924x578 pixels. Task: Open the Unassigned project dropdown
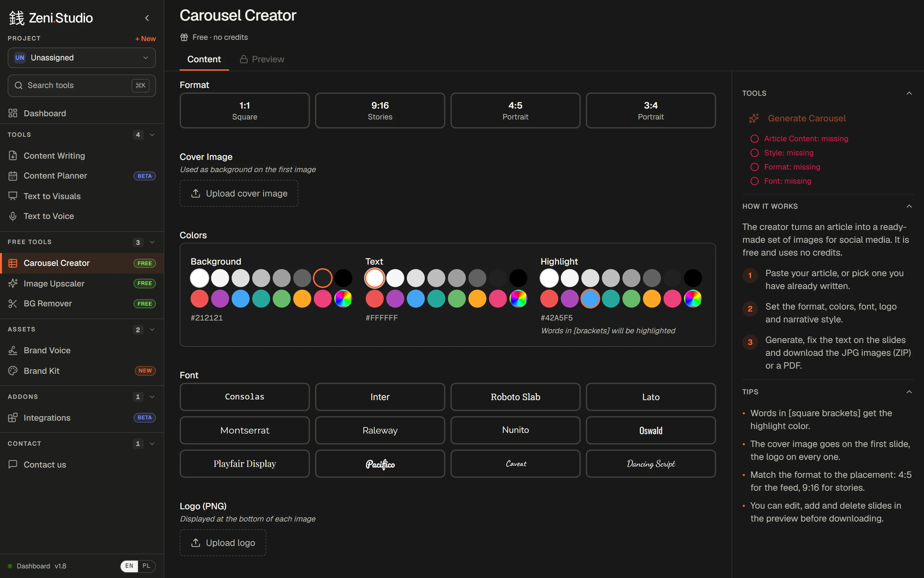(x=82, y=58)
